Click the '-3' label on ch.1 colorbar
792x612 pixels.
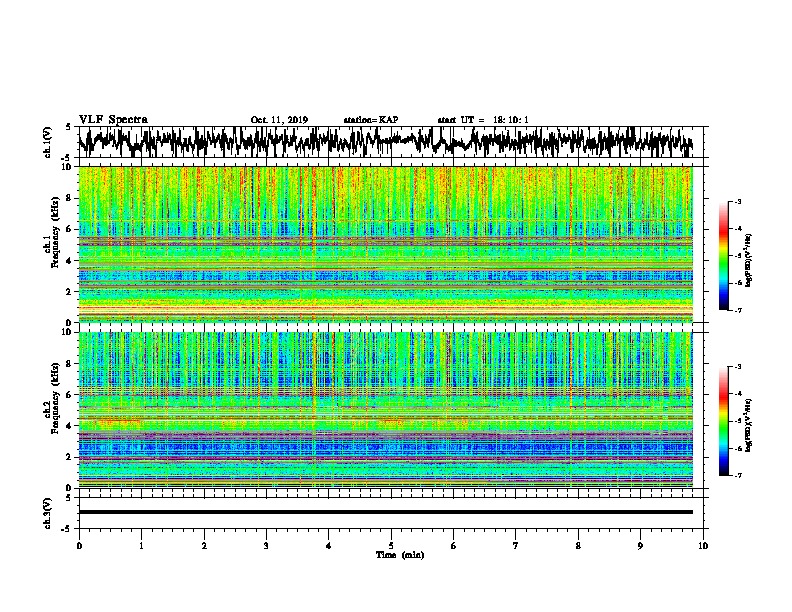(737, 201)
